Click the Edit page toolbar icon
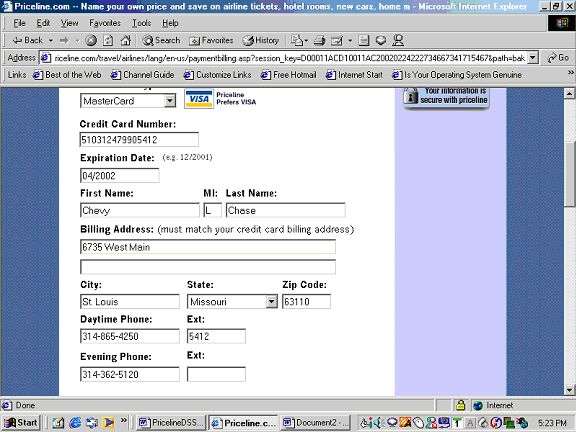The width and height of the screenshot is (576, 432). click(x=336, y=40)
